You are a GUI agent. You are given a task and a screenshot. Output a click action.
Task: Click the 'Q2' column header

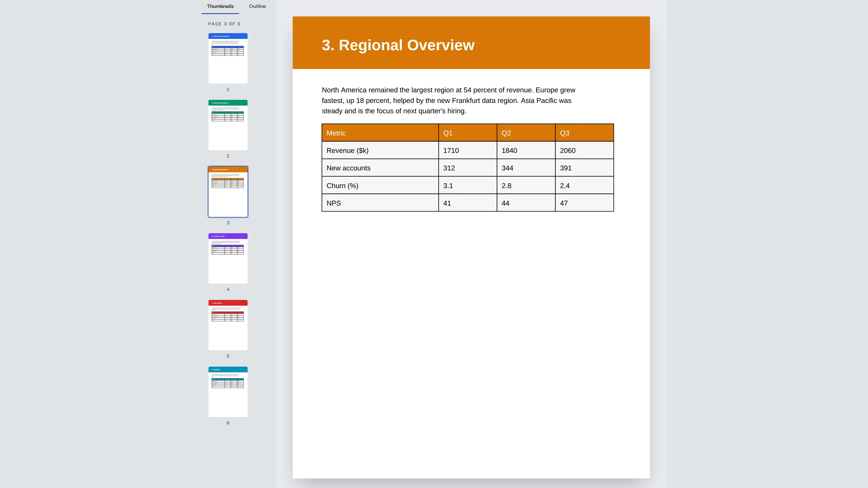tap(526, 133)
